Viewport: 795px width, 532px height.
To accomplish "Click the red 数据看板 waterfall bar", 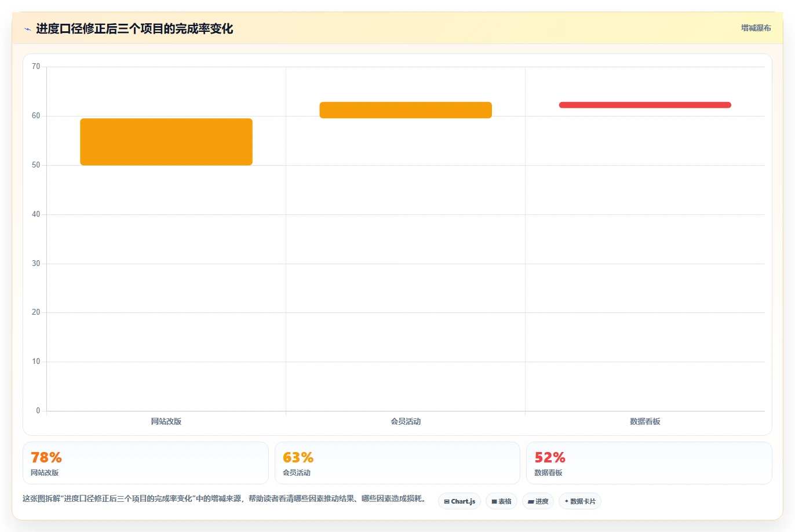I will (x=645, y=105).
